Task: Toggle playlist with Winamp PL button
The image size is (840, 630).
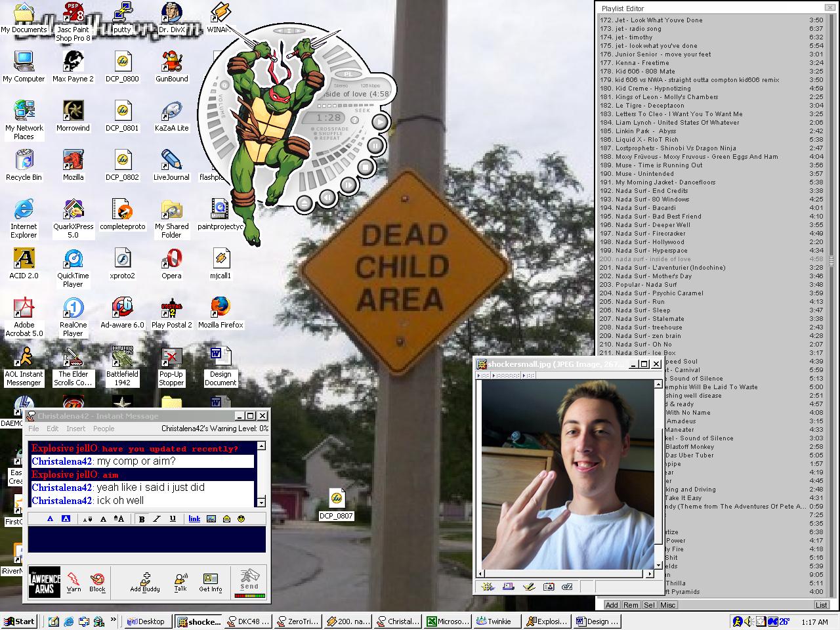Action: pyautogui.click(x=348, y=75)
